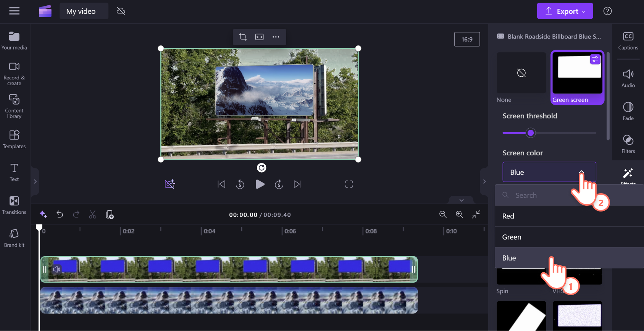The image size is (644, 331).
Task: Open the Audio tab
Action: pyautogui.click(x=628, y=79)
